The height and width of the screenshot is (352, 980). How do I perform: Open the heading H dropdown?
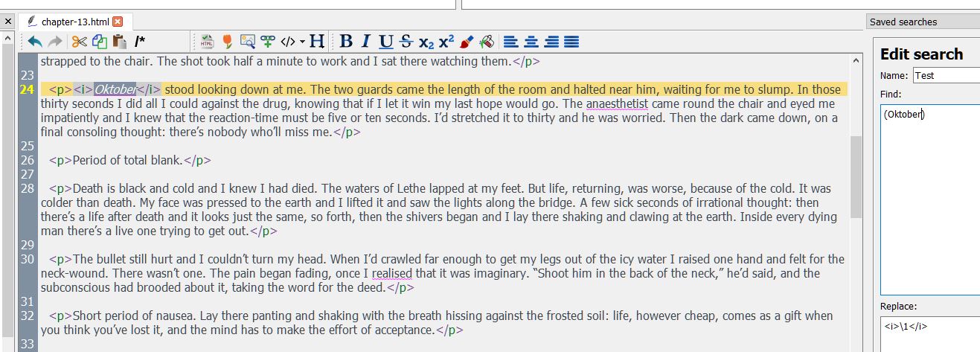coord(317,42)
